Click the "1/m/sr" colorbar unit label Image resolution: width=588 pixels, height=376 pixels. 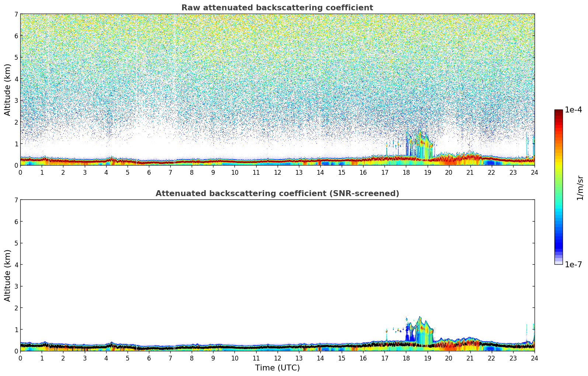pos(580,188)
